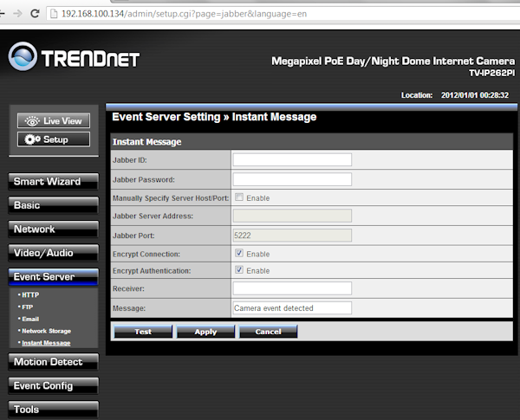This screenshot has height=420, width=520.
Task: Enable Manually Specify Server Host/Port checkbox
Action: point(238,197)
